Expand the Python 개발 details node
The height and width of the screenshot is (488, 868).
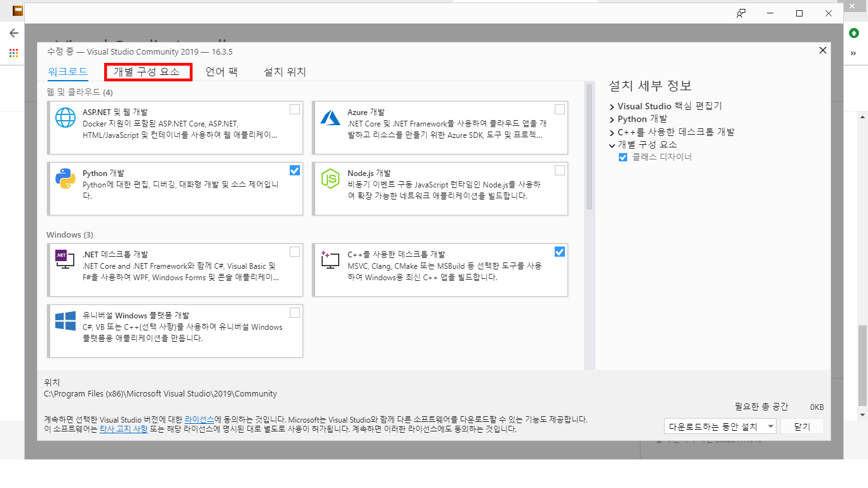click(x=612, y=119)
